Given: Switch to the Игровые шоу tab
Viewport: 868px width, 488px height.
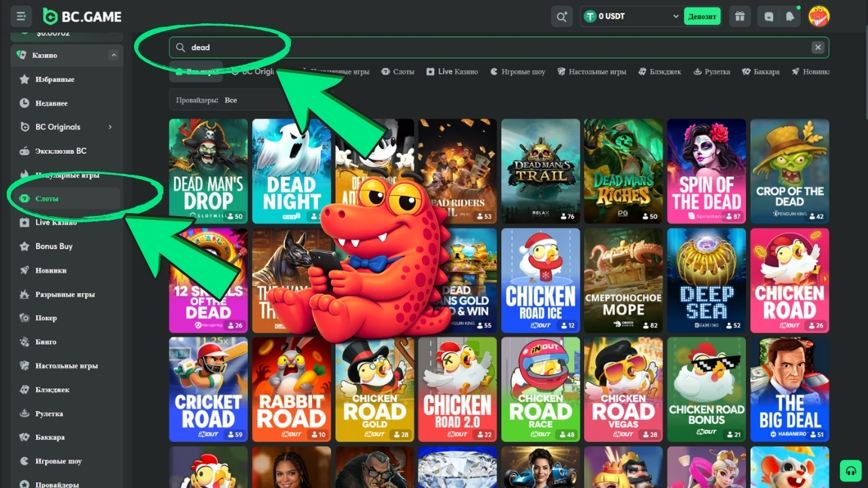Looking at the screenshot, I should click(518, 72).
